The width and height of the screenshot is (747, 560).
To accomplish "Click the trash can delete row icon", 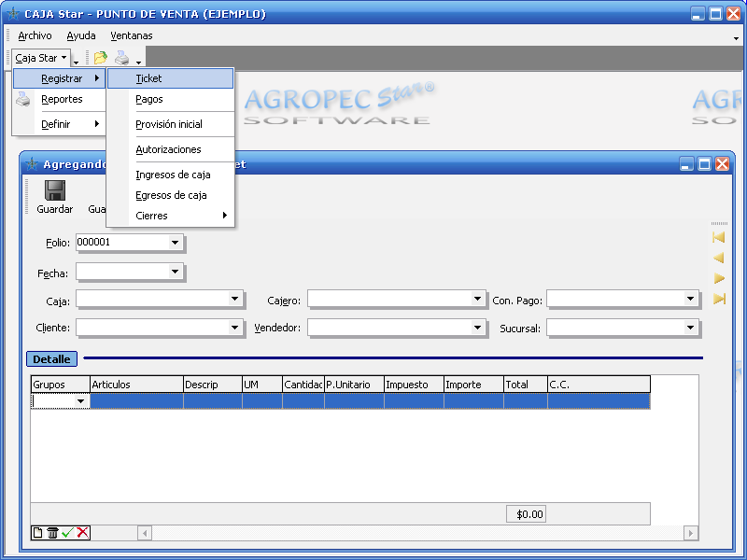I will [52, 532].
